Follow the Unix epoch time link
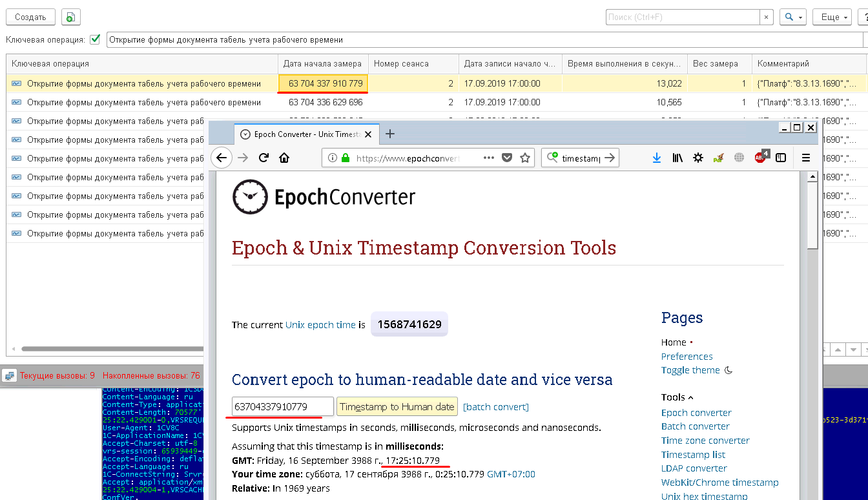This screenshot has width=868, height=500. [x=320, y=325]
